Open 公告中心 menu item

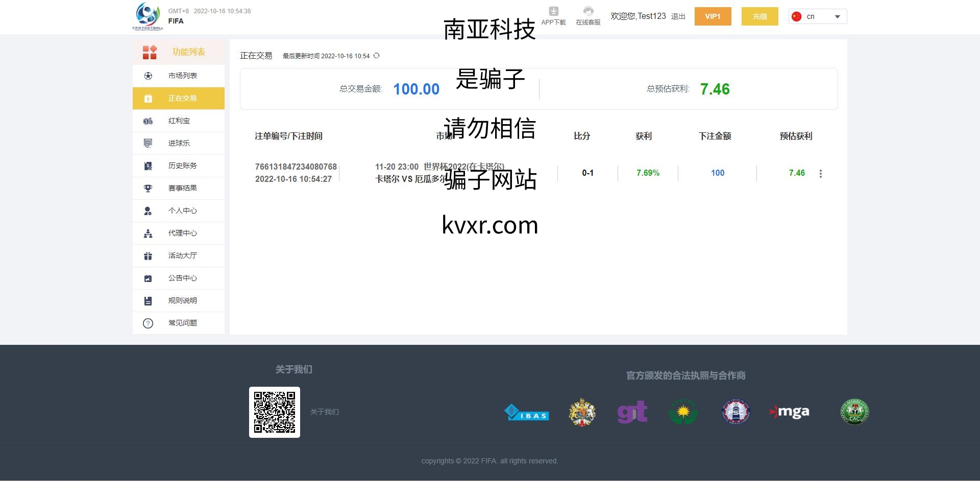[179, 278]
